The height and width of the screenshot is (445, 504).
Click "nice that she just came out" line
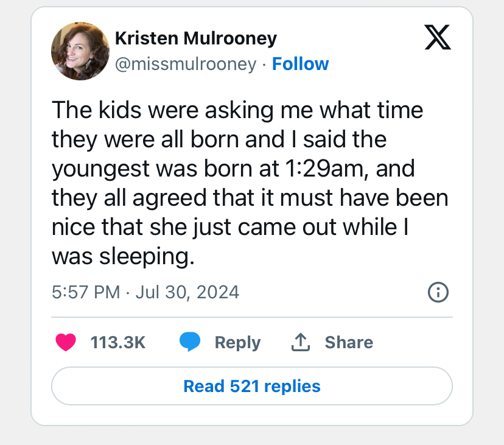click(x=183, y=227)
